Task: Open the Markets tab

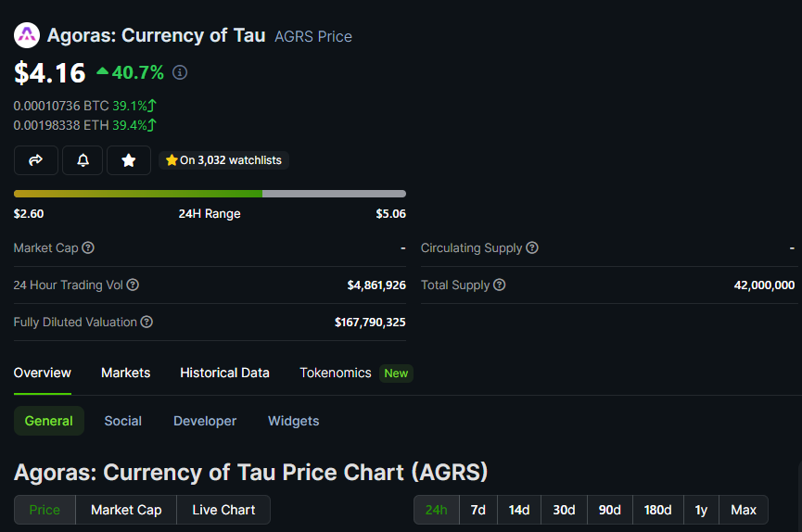Action: [126, 373]
